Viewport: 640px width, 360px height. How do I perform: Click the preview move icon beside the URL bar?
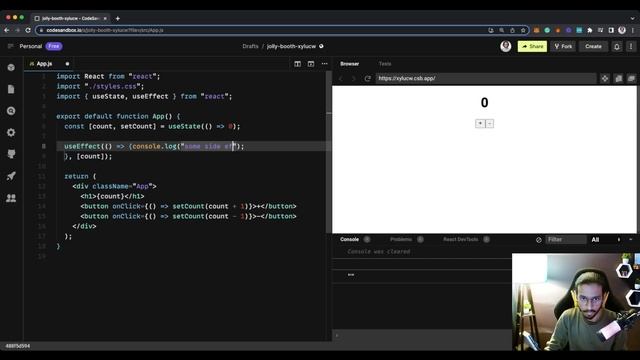605,78
